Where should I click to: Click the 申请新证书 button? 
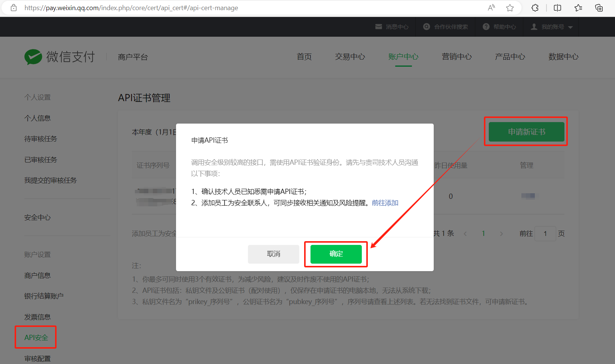pyautogui.click(x=526, y=132)
